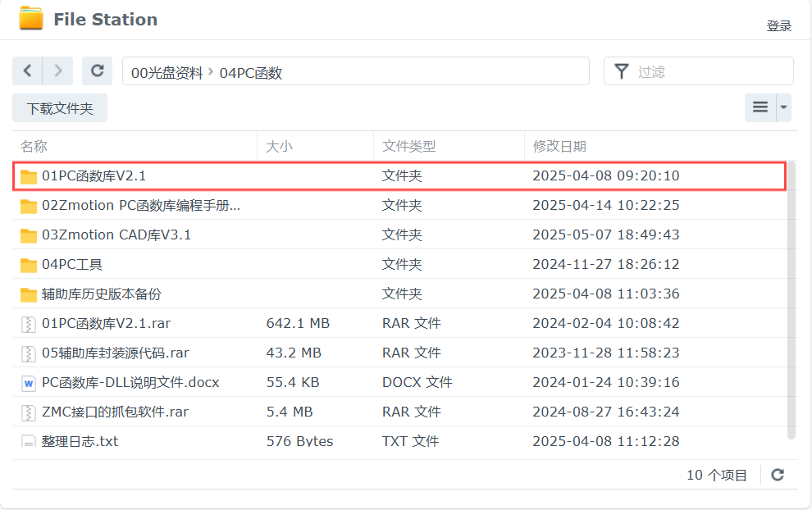Click the 03Zmotion CAD库V3.1 folder icon
Viewport: 812px width, 510px height.
(x=29, y=235)
